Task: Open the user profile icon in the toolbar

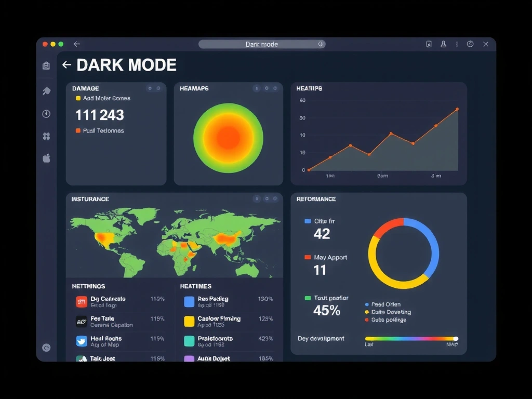Action: 443,44
